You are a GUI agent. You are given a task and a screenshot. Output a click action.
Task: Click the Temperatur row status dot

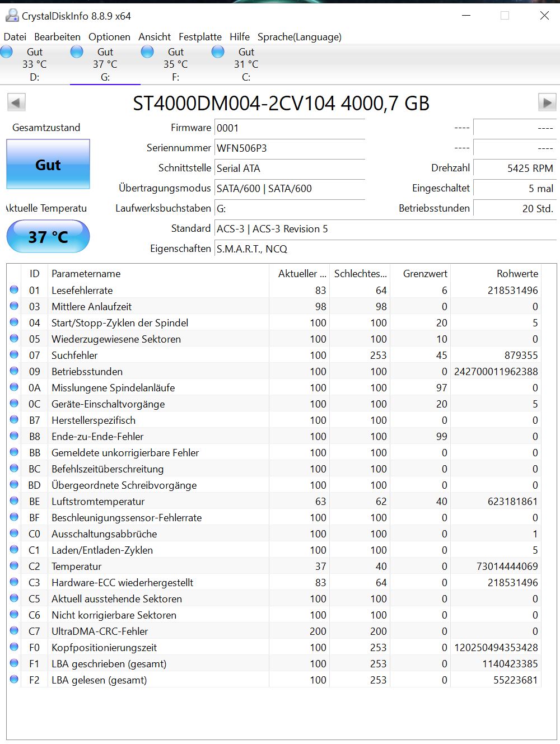(14, 566)
